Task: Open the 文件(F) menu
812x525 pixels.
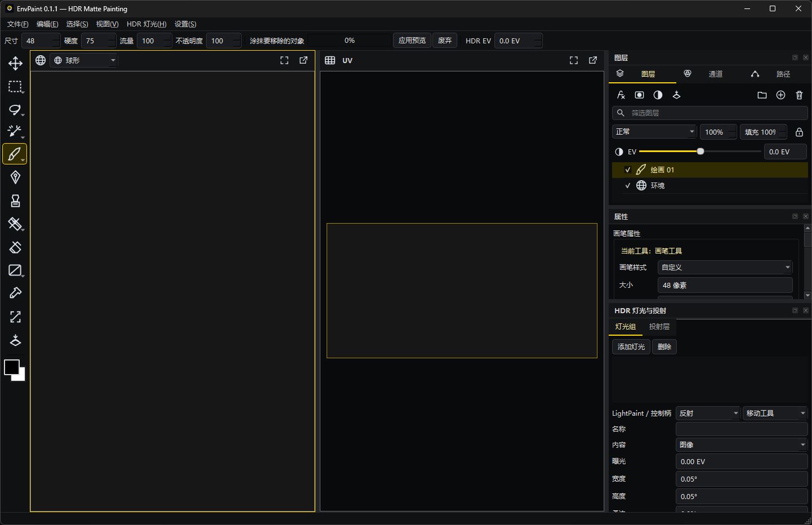Action: click(x=17, y=24)
